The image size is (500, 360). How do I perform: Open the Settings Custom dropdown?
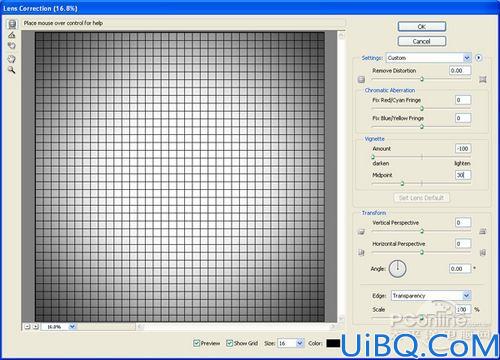428,58
